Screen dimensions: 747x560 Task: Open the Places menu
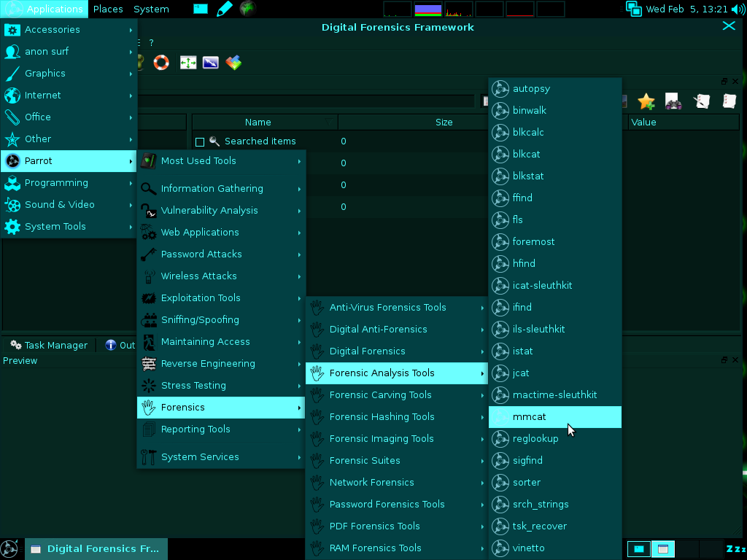pos(108,9)
